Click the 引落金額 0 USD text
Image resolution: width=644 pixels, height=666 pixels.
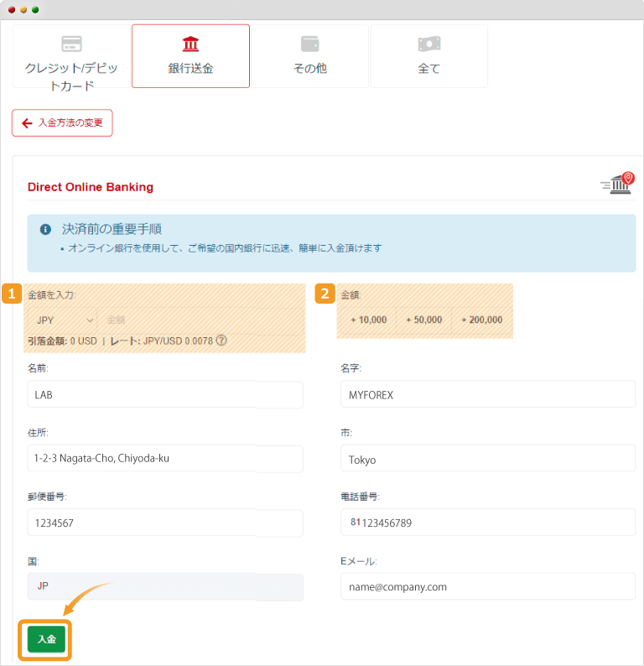[62, 341]
